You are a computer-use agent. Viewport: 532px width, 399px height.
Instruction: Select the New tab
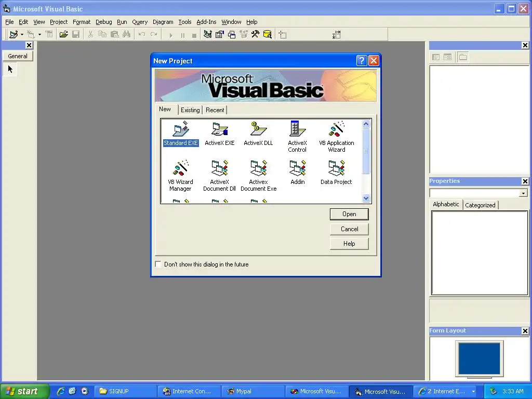point(165,109)
